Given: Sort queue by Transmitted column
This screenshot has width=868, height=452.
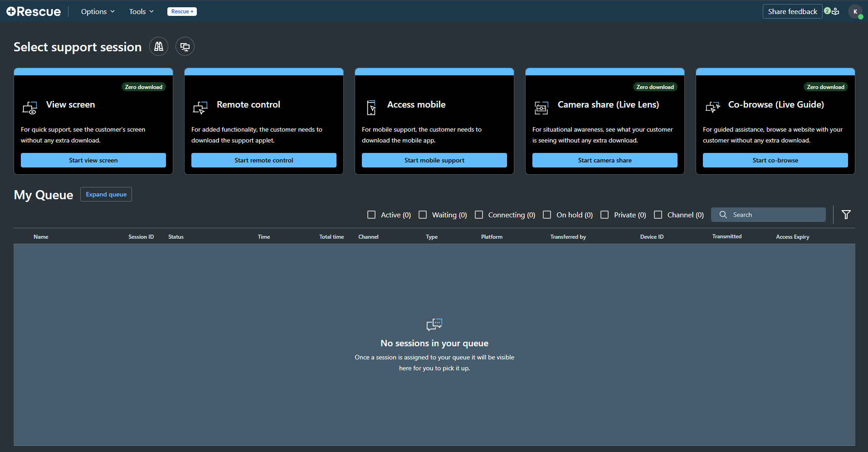Looking at the screenshot, I should pos(727,236).
